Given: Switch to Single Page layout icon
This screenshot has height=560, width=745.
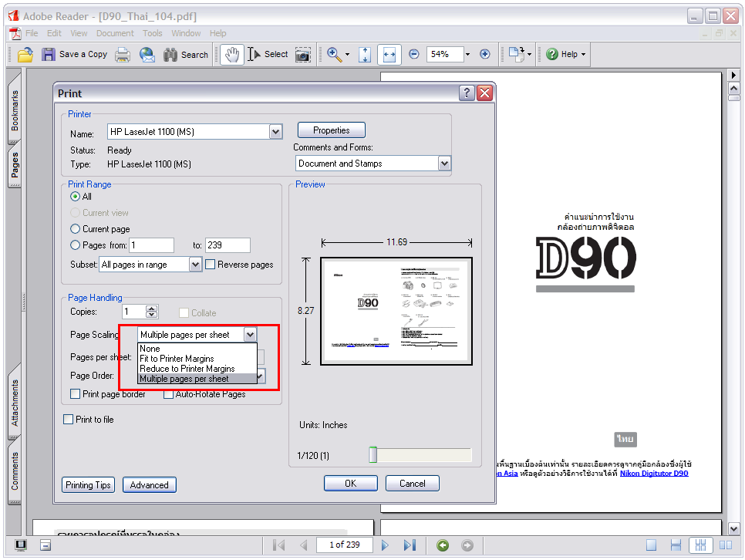Looking at the screenshot, I should point(651,545).
